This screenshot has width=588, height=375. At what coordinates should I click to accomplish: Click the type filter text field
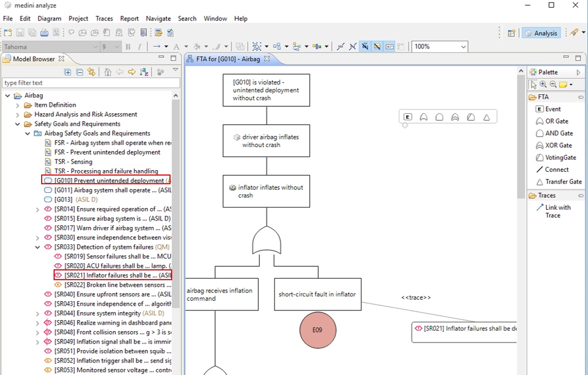[91, 83]
